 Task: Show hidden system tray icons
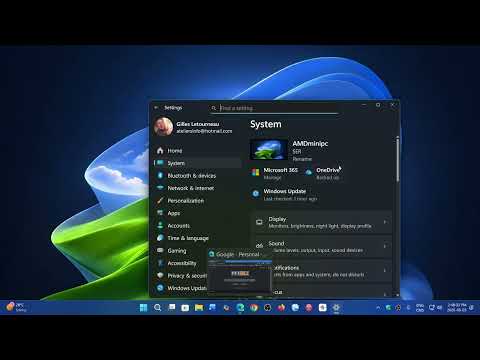point(378,308)
